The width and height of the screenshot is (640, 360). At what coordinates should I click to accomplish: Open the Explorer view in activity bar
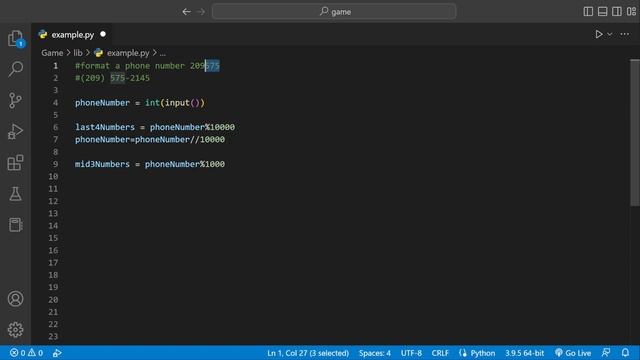pyautogui.click(x=16, y=39)
